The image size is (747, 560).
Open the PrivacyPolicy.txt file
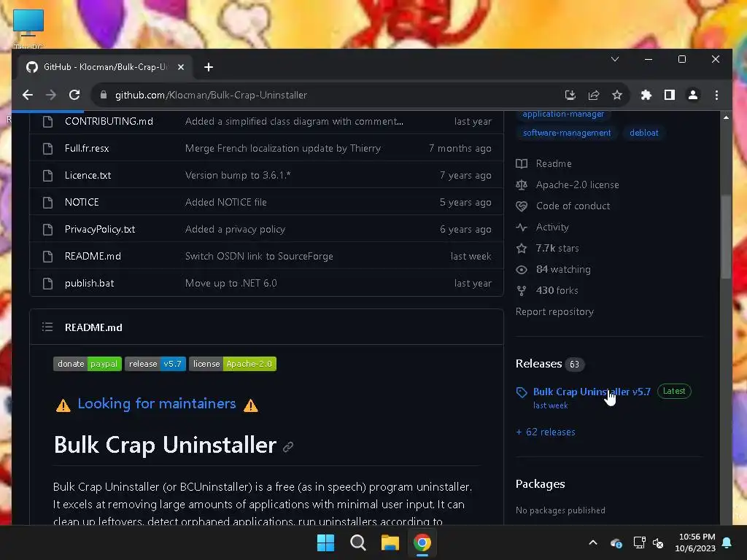pos(99,229)
